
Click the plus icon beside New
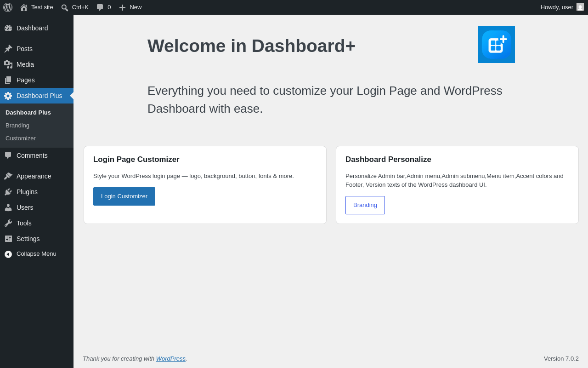pos(122,7)
